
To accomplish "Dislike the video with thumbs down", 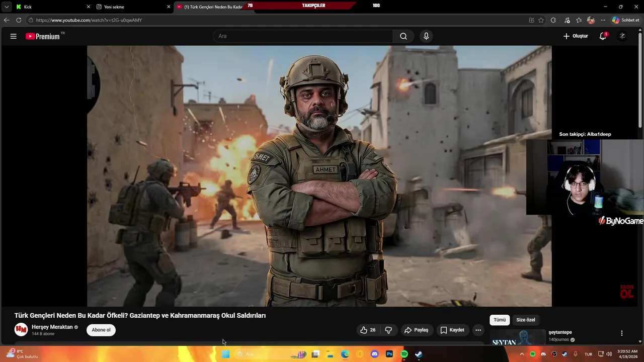I will (x=388, y=330).
